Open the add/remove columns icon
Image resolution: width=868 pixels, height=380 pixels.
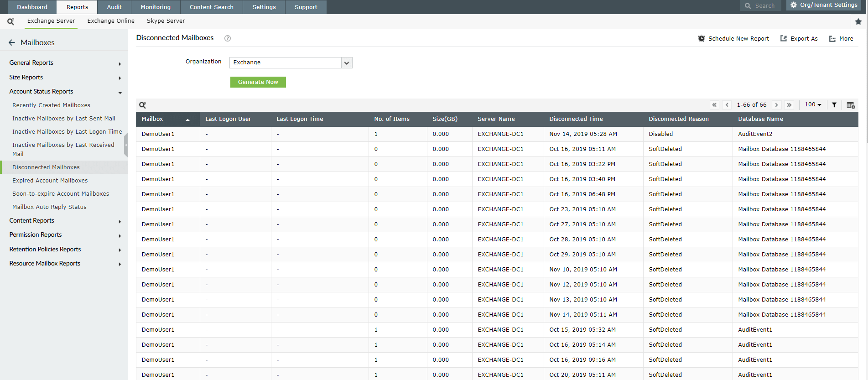pyautogui.click(x=851, y=105)
